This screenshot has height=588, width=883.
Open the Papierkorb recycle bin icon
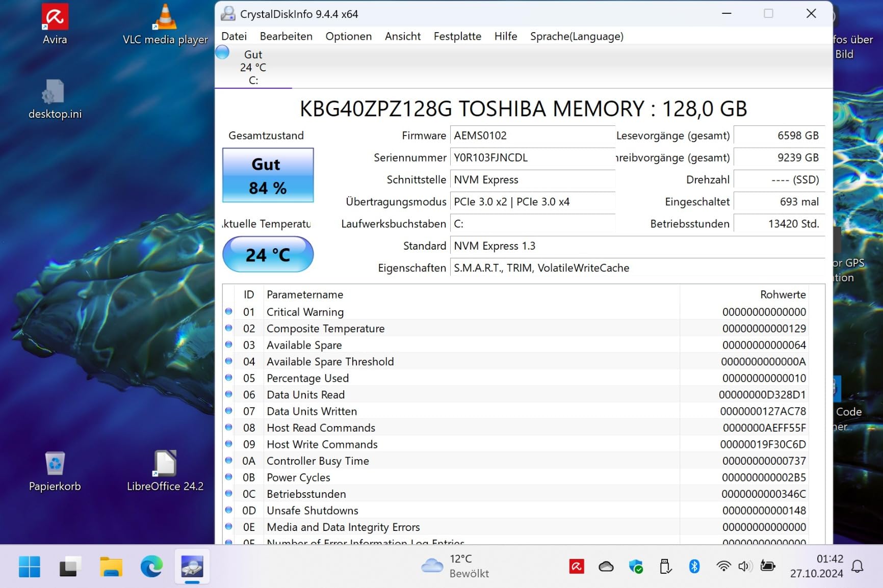tap(55, 471)
